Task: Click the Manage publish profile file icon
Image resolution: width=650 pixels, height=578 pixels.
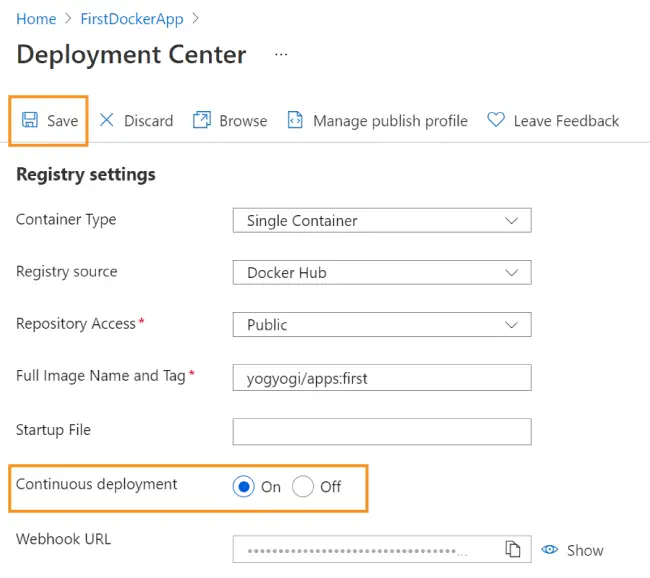Action: coord(295,120)
